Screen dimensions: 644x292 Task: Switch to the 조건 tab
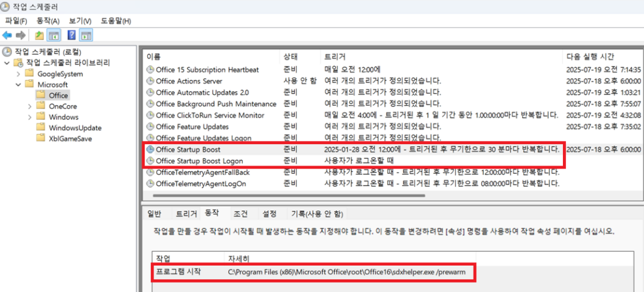[x=241, y=214]
